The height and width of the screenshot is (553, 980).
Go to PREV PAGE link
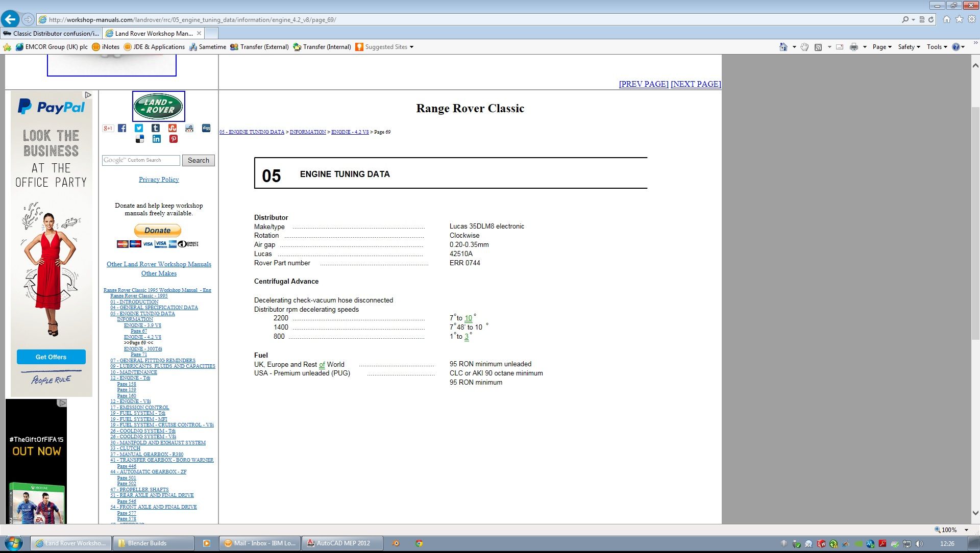644,84
